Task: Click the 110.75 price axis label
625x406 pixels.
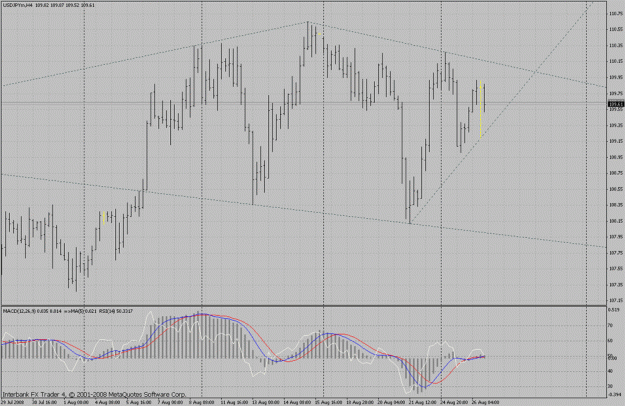Action: (616, 14)
